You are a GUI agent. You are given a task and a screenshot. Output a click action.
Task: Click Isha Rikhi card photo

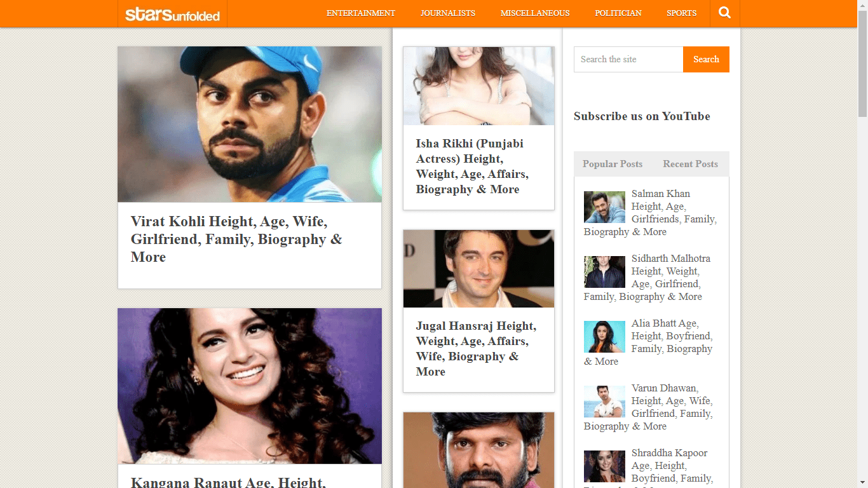(x=478, y=86)
